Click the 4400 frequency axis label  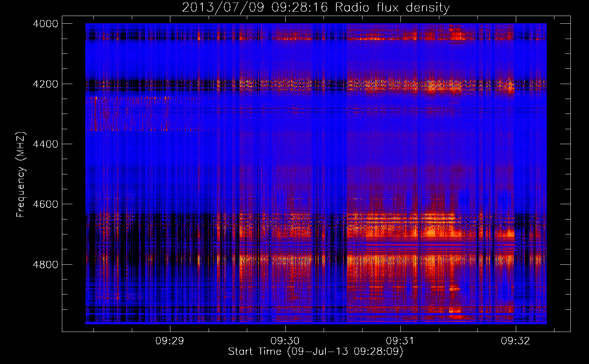[46, 144]
